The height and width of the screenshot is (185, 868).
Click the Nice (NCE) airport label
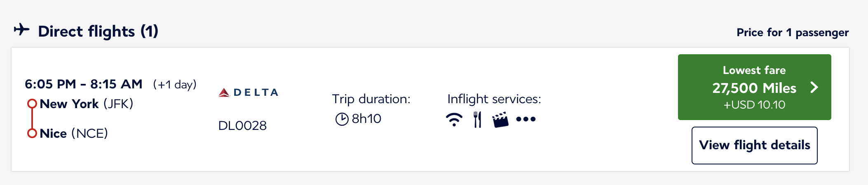[x=74, y=133]
